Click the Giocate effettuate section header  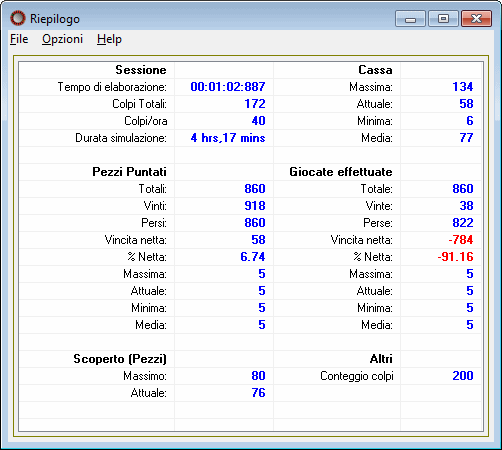(x=341, y=172)
